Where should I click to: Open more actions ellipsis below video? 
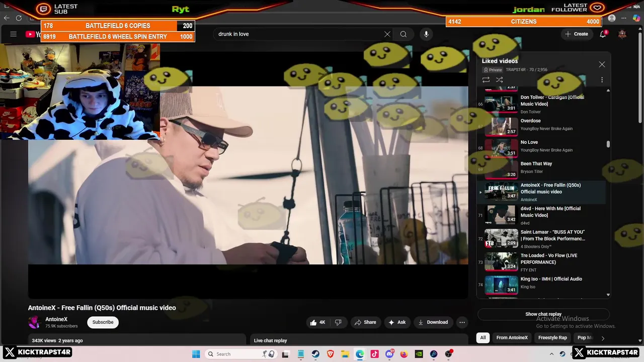pyautogui.click(x=462, y=322)
